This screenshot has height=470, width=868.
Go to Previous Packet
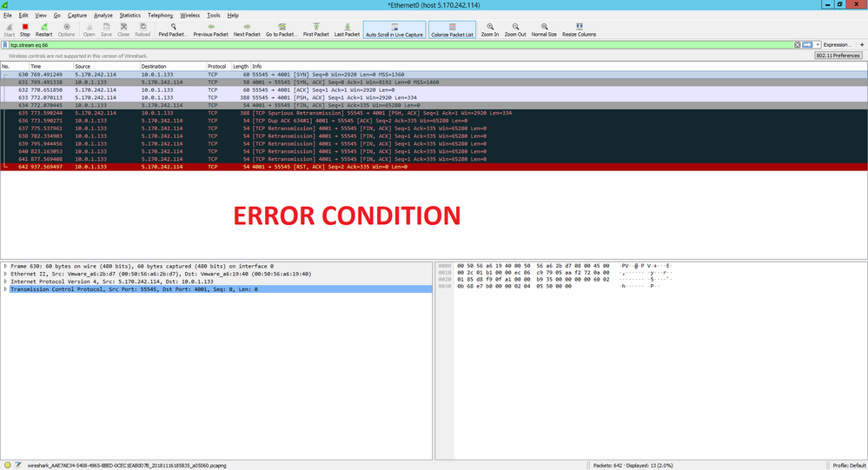210,30
